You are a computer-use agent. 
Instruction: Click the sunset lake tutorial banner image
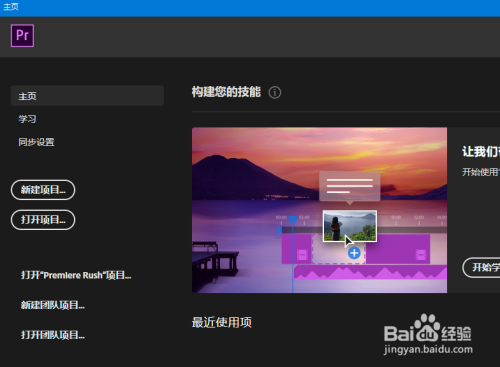(319, 210)
